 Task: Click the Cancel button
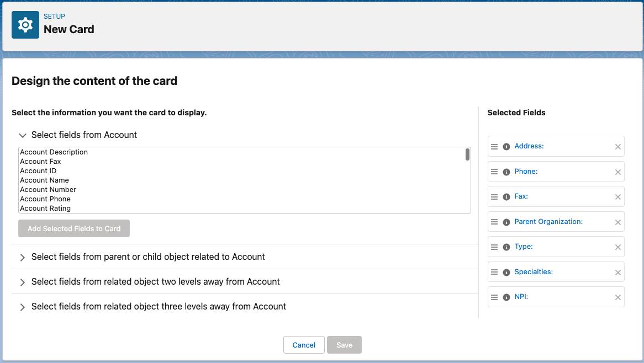[x=304, y=345]
